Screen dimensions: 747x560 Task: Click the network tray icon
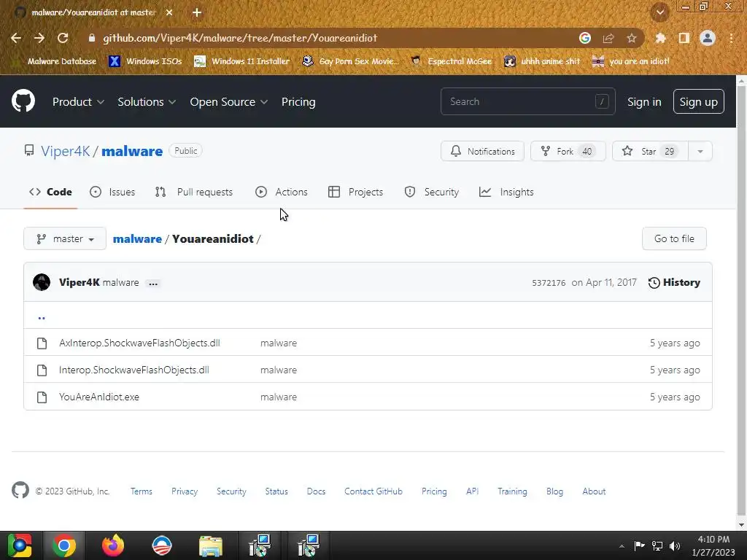(657, 545)
